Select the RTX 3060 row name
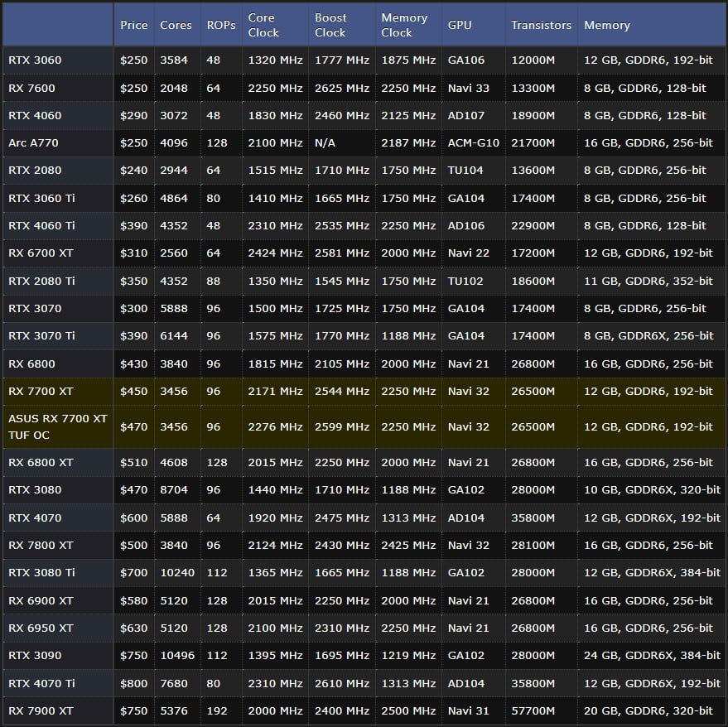 click(35, 60)
